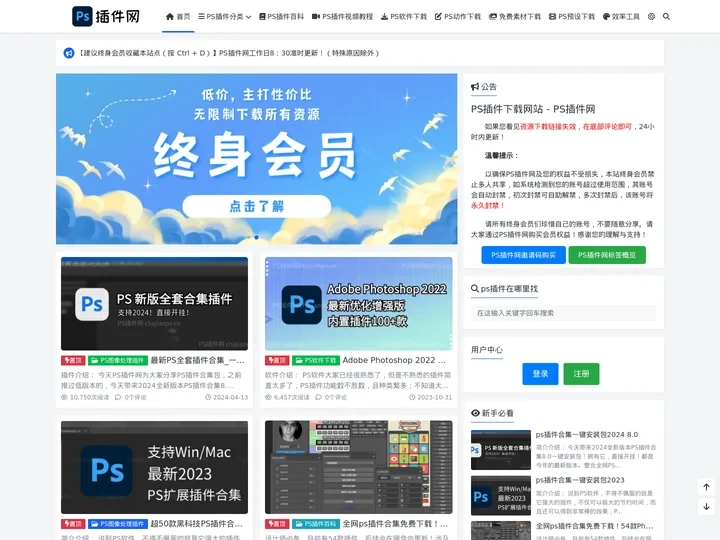
Task: Click 全网ps插件合集免费下载 post title
Action: click(395, 524)
